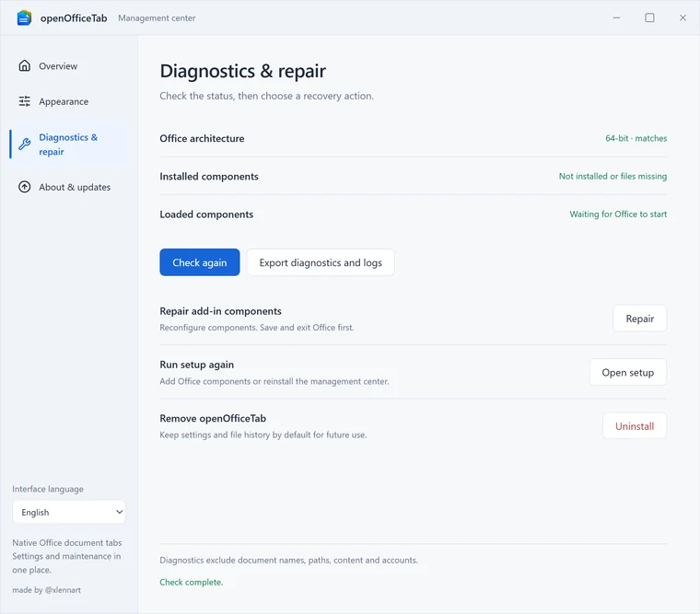This screenshot has height=614, width=700.
Task: Click the About & updates arrow icon
Action: point(25,187)
